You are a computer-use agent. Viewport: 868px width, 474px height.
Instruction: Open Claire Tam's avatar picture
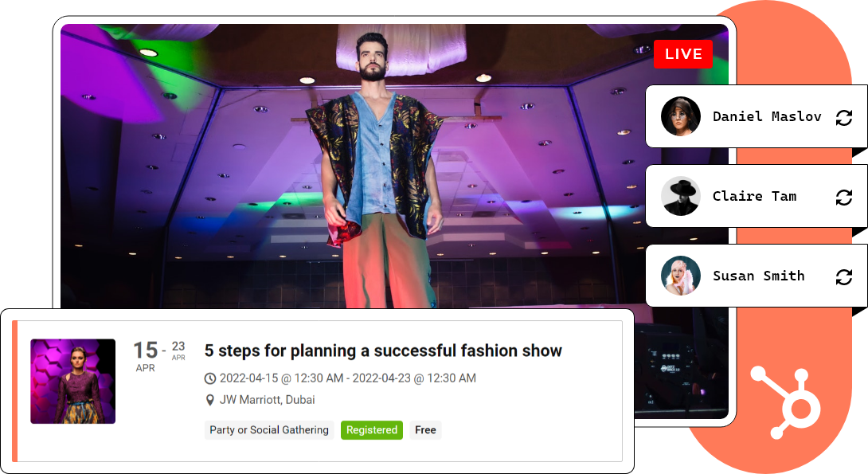pyautogui.click(x=681, y=196)
